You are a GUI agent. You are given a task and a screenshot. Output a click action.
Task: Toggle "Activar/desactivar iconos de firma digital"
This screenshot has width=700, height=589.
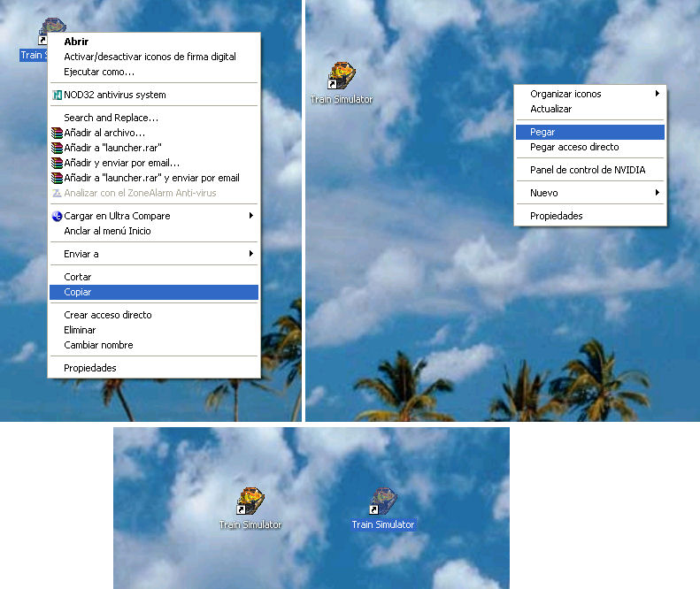150,57
